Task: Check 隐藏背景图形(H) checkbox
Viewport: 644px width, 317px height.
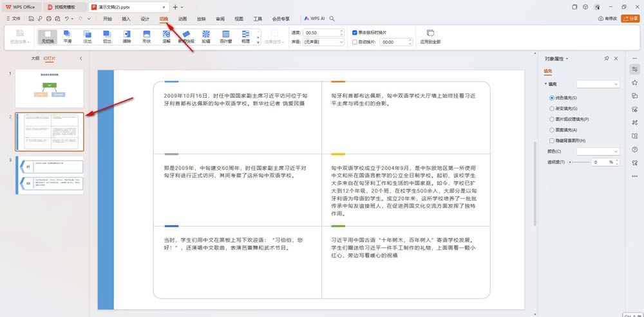Action: (552, 141)
